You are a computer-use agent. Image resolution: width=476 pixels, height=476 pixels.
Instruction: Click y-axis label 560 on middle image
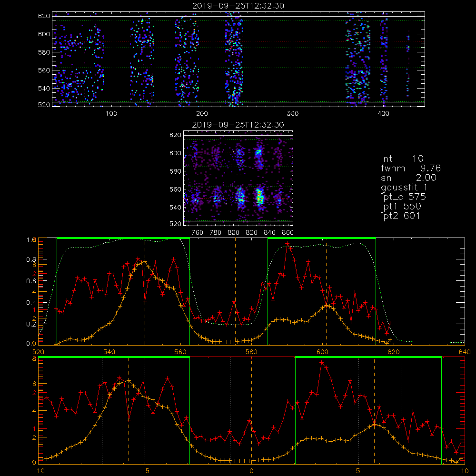click(x=175, y=189)
